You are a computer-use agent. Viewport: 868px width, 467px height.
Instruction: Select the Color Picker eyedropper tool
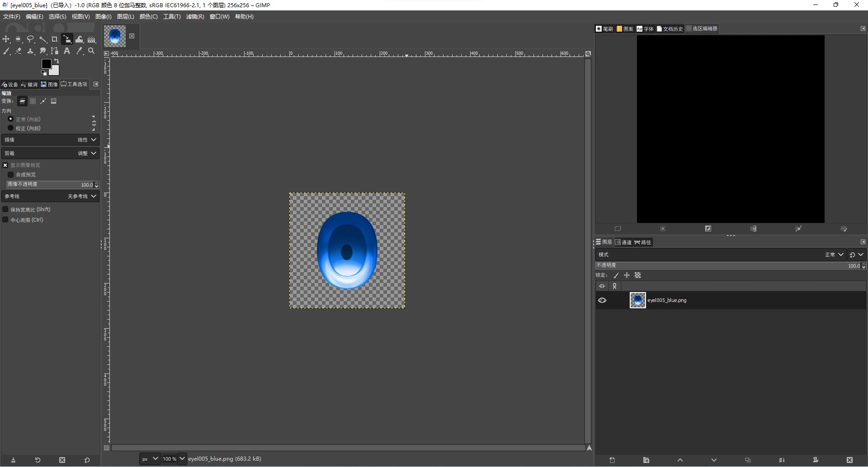tap(80, 51)
